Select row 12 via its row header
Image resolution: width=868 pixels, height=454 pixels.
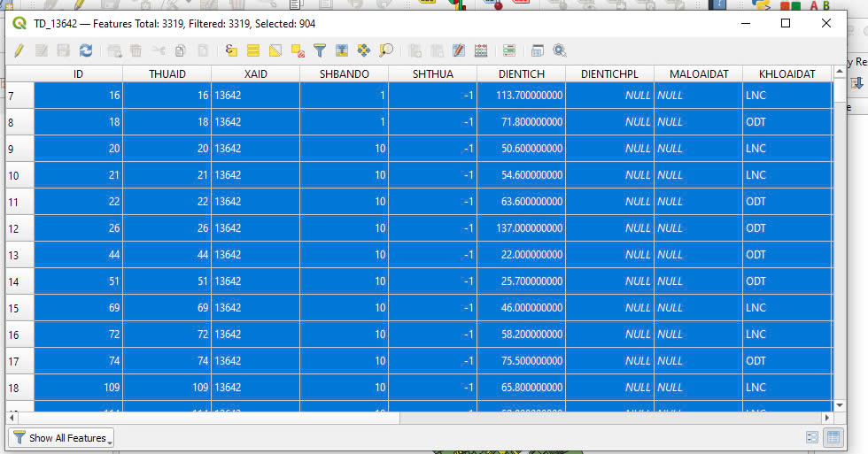pos(19,228)
